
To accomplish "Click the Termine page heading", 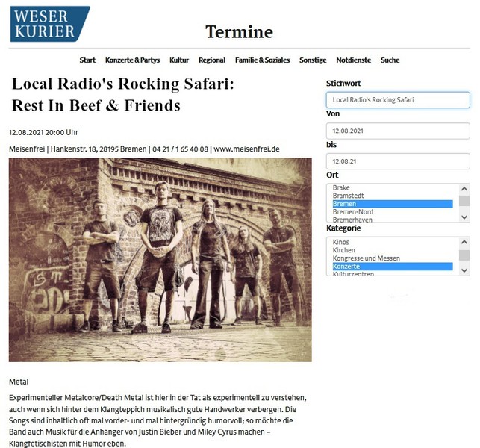I will click(239, 32).
